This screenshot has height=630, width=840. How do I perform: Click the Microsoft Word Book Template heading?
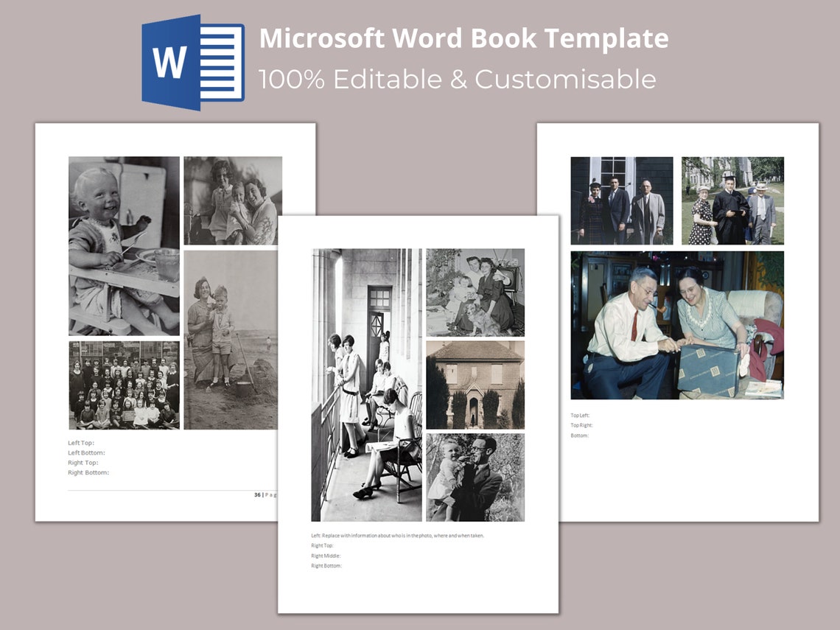pos(464,39)
